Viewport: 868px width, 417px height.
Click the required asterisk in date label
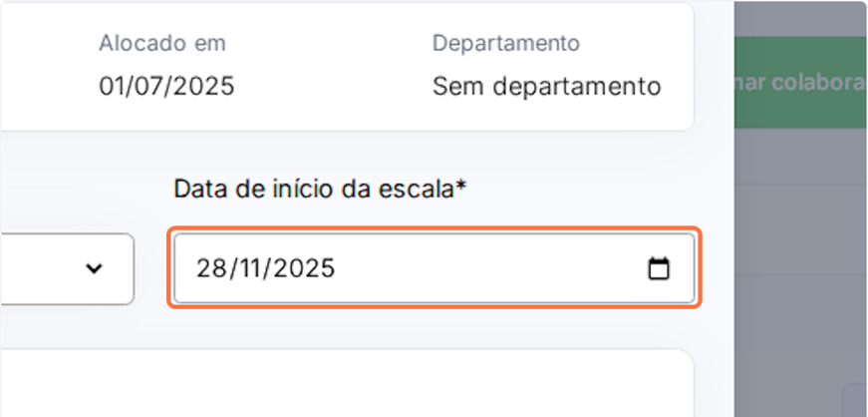click(461, 188)
